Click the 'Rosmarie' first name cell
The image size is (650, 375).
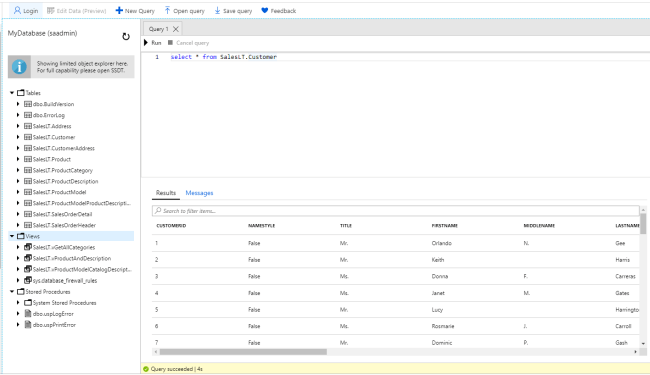coord(443,326)
